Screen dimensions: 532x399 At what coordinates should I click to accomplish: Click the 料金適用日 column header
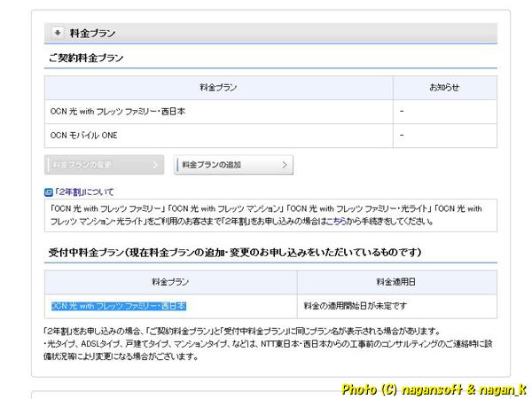(396, 282)
